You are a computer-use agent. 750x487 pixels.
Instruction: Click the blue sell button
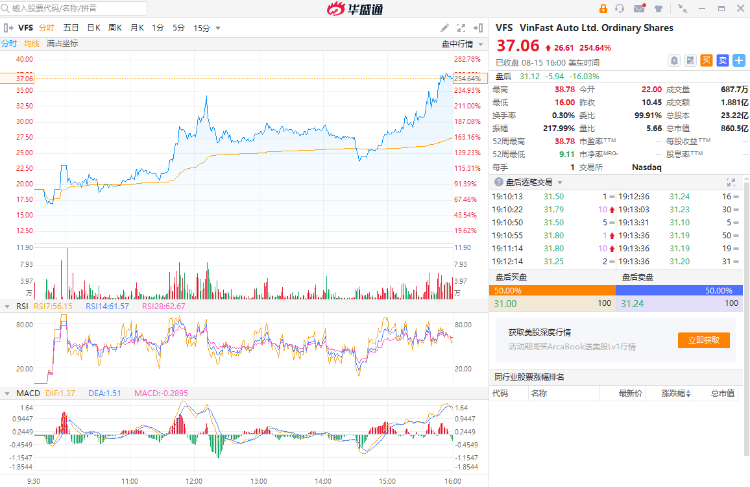coord(723,60)
